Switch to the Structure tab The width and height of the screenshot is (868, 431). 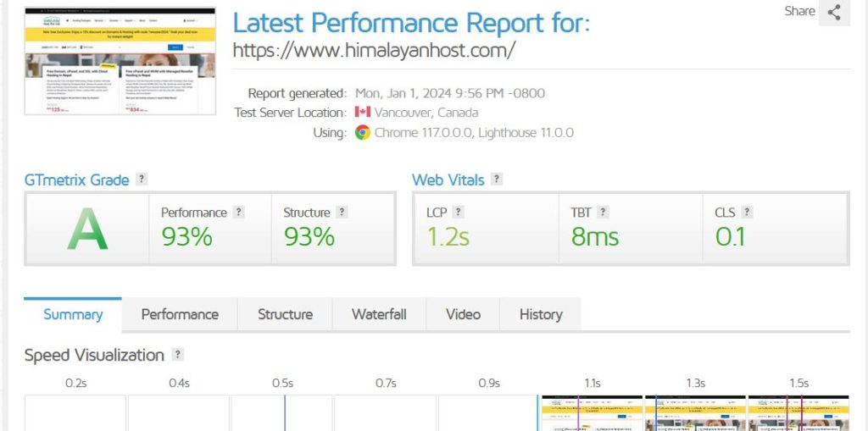(285, 314)
